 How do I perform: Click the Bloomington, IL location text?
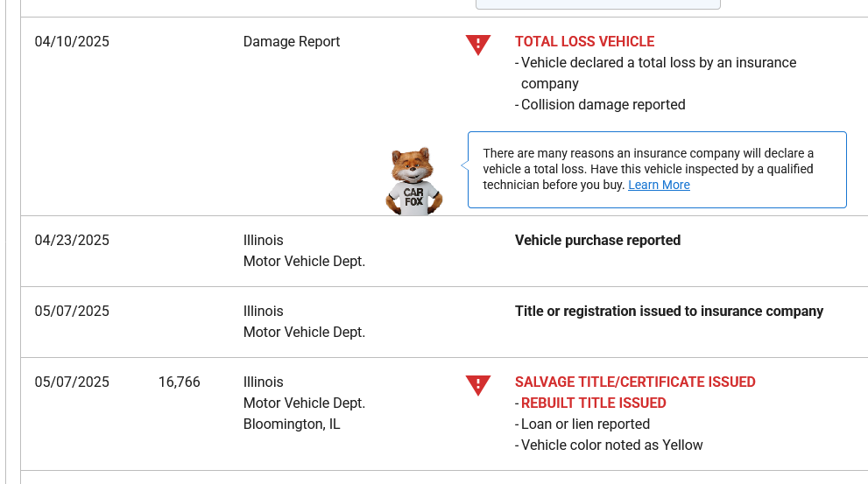pyautogui.click(x=292, y=424)
